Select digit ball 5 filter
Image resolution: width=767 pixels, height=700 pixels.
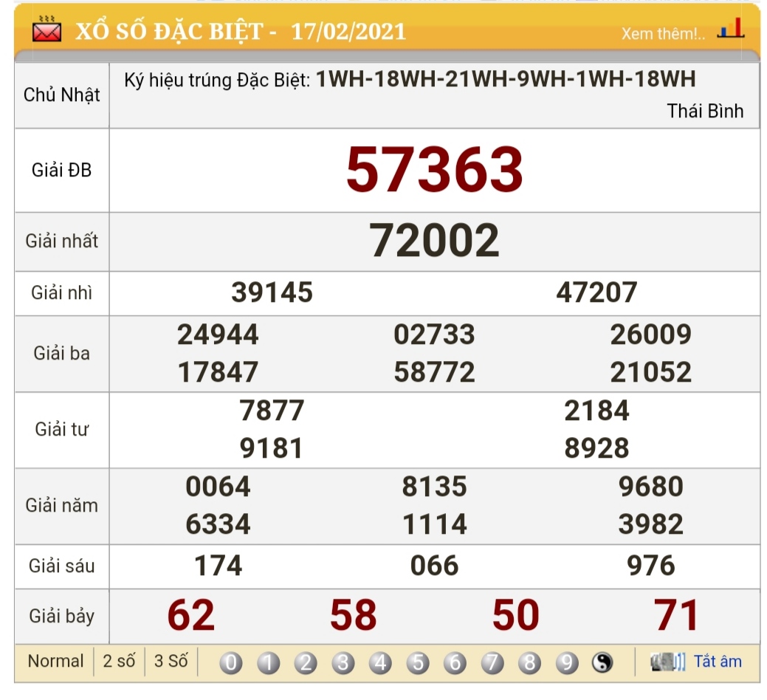tap(418, 663)
